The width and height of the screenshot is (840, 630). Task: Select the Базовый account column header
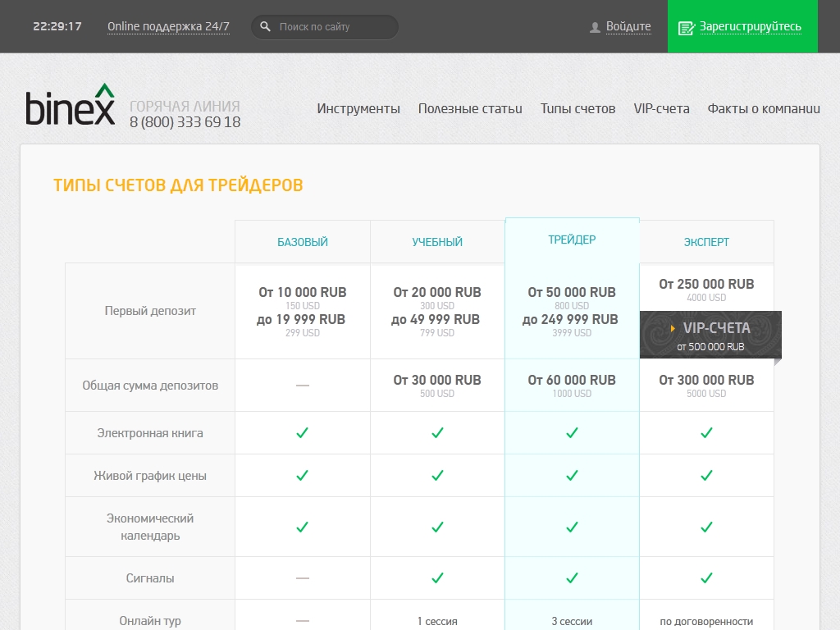tap(303, 242)
